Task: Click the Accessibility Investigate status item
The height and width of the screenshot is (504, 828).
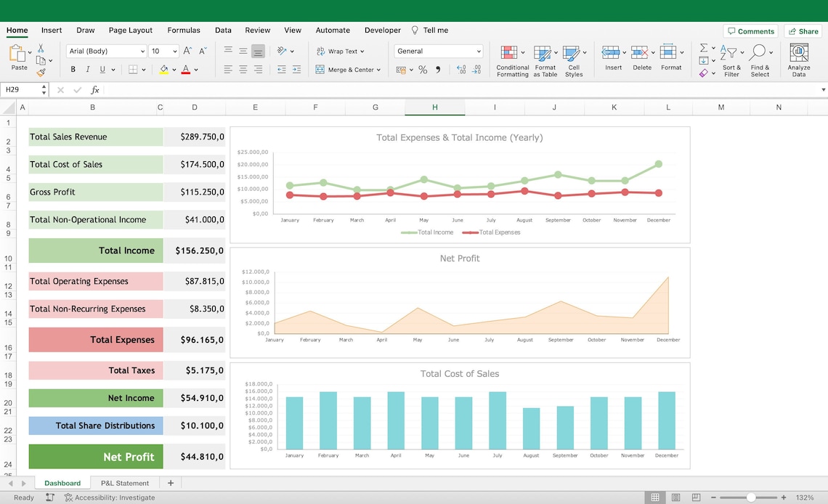Action: (110, 497)
